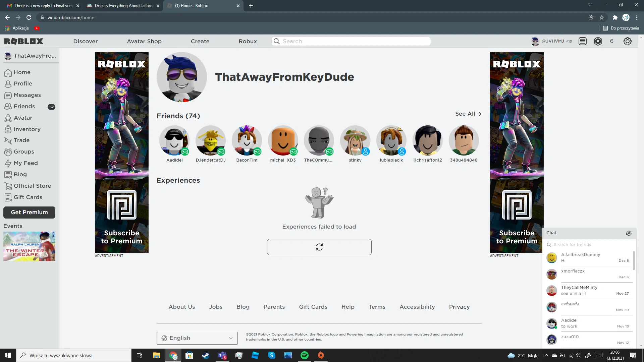Image resolution: width=644 pixels, height=362 pixels.
Task: Collapse the Chat panel header
Action: click(552, 233)
